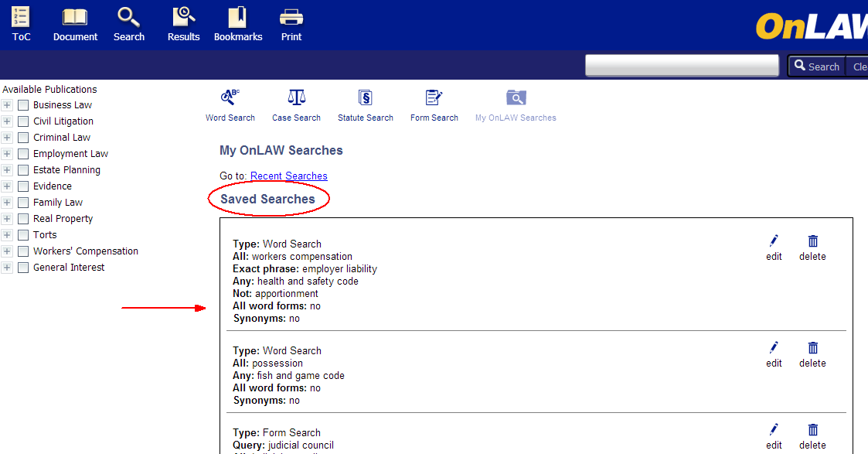Click the Estate Planning publication label
This screenshot has height=454, width=868.
click(66, 170)
